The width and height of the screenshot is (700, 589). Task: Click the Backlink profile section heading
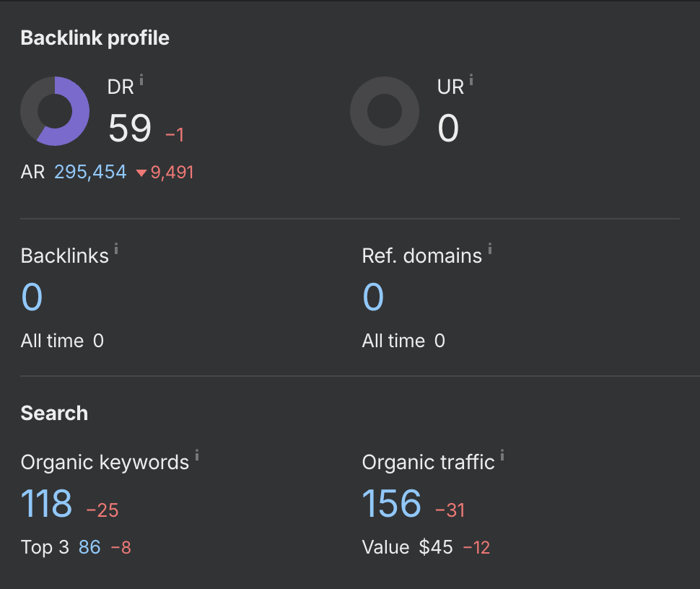(95, 38)
